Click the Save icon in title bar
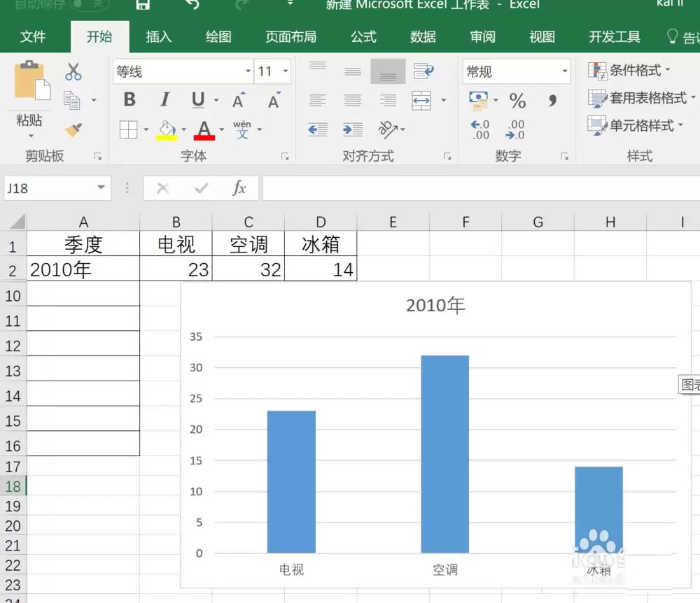This screenshot has width=700, height=603. pos(143,4)
